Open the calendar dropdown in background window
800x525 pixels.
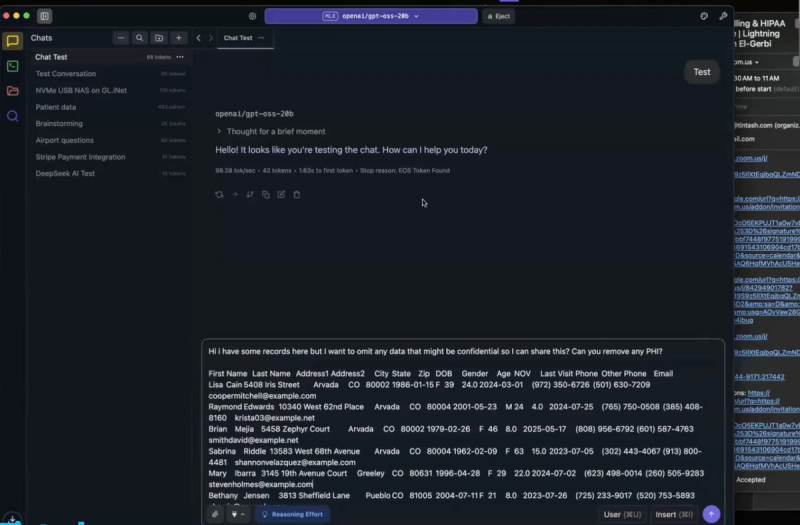click(x=746, y=62)
